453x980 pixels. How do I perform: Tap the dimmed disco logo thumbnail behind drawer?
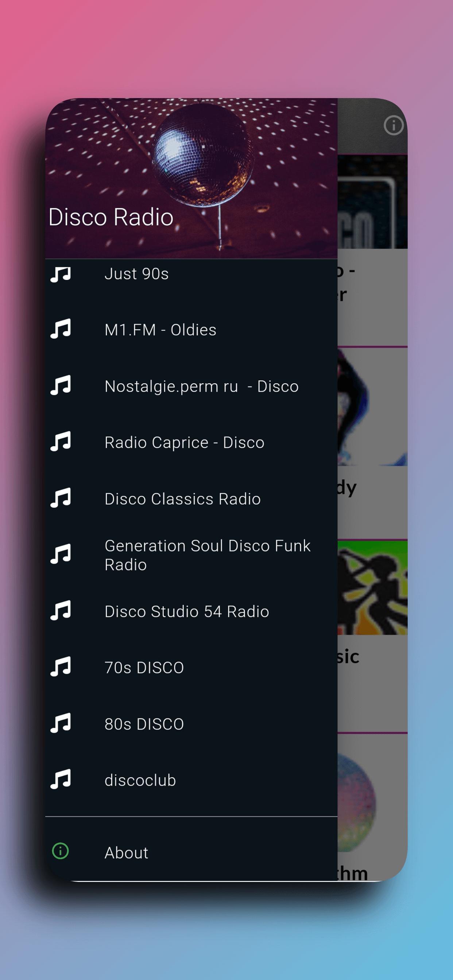click(x=372, y=202)
